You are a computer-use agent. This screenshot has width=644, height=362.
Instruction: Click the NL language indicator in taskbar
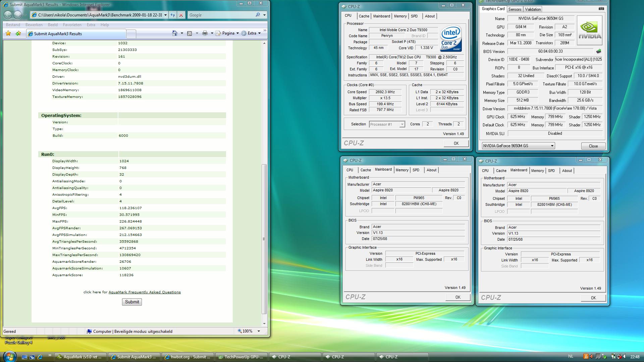pos(571,356)
